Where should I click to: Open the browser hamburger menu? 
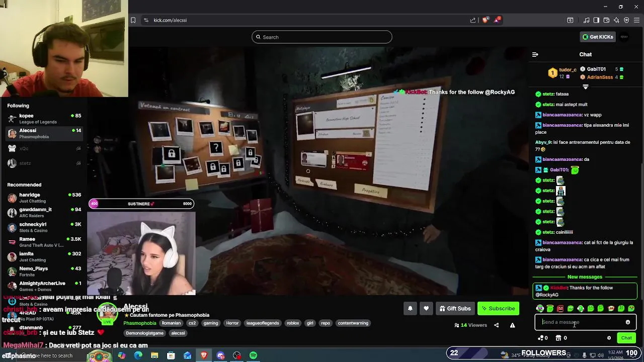tap(636, 20)
